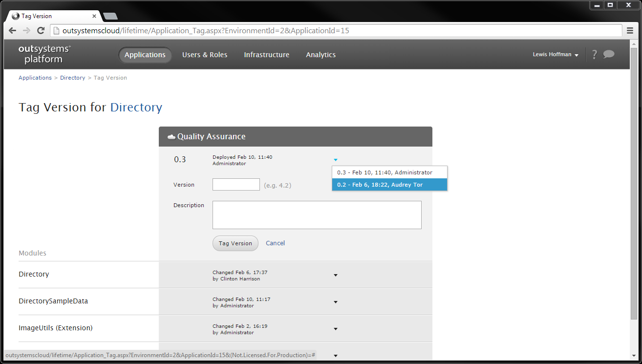Screen dimensions: 642x364
Task: Toggle the version 0.3 dropdown arrow
Action: (x=336, y=160)
